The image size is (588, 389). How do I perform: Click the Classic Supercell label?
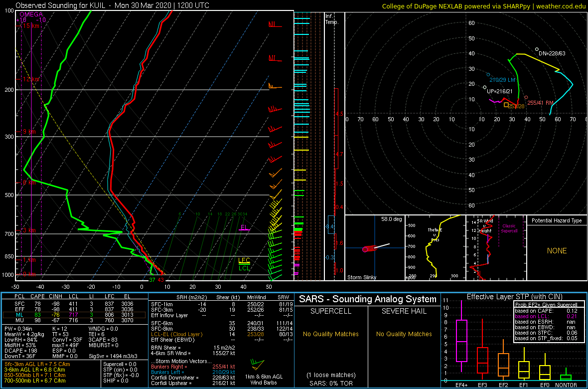click(x=510, y=228)
